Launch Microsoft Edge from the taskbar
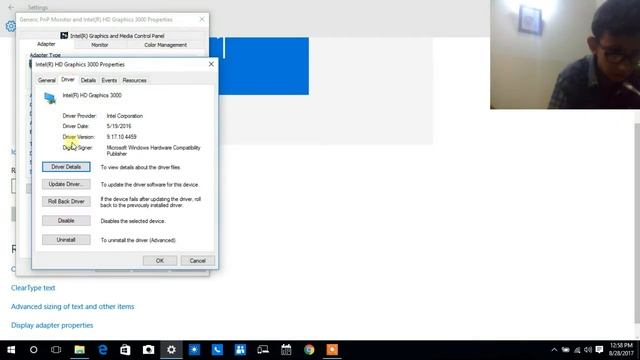The height and width of the screenshot is (360, 640). pos(102,350)
